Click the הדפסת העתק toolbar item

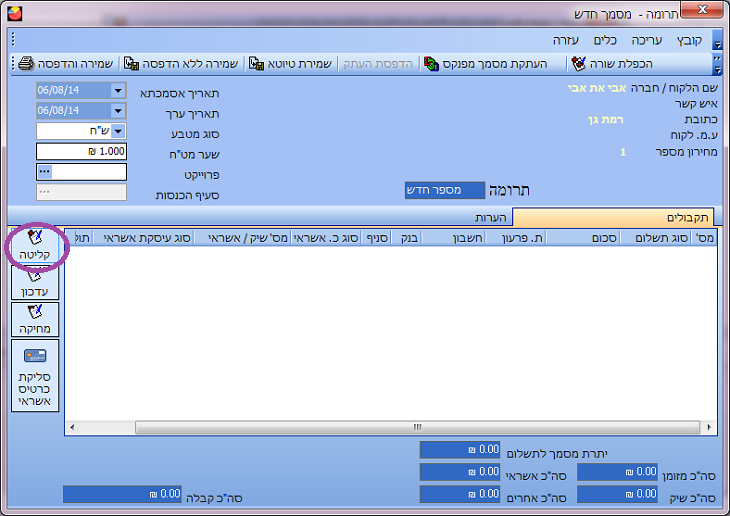[x=378, y=64]
